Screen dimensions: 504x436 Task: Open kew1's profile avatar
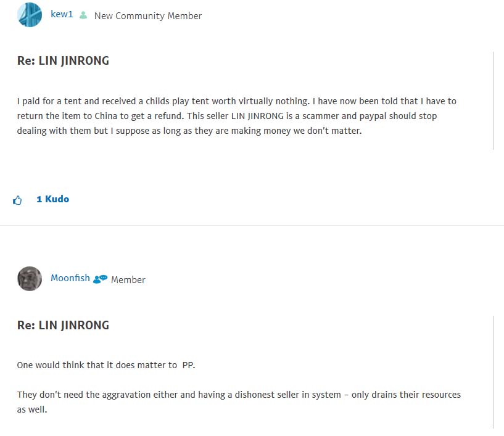click(30, 15)
